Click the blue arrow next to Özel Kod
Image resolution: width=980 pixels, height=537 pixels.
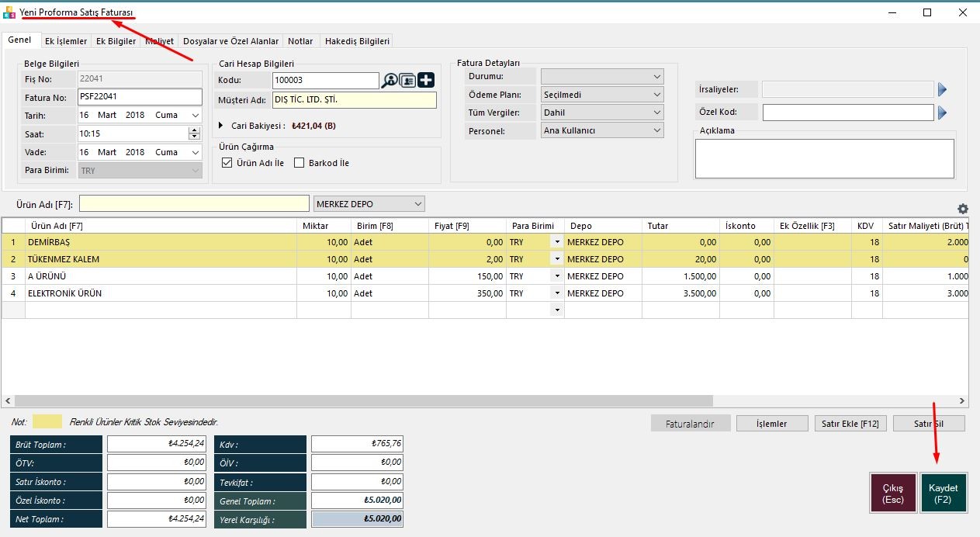click(x=942, y=113)
